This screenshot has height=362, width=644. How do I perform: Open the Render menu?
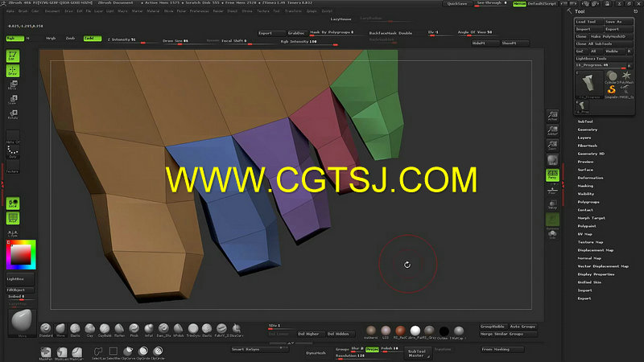(x=218, y=11)
